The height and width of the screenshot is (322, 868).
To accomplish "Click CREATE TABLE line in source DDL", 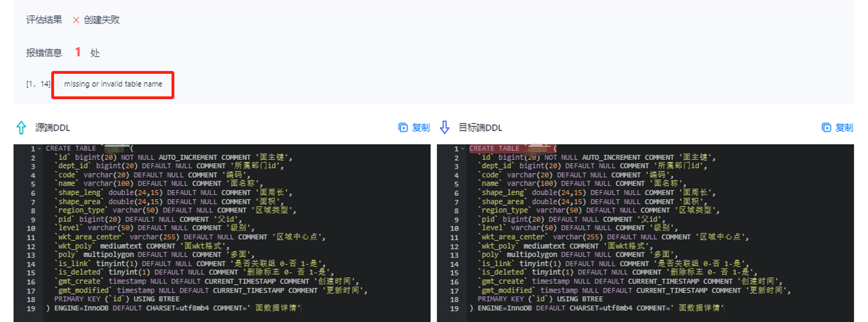I will [90, 149].
